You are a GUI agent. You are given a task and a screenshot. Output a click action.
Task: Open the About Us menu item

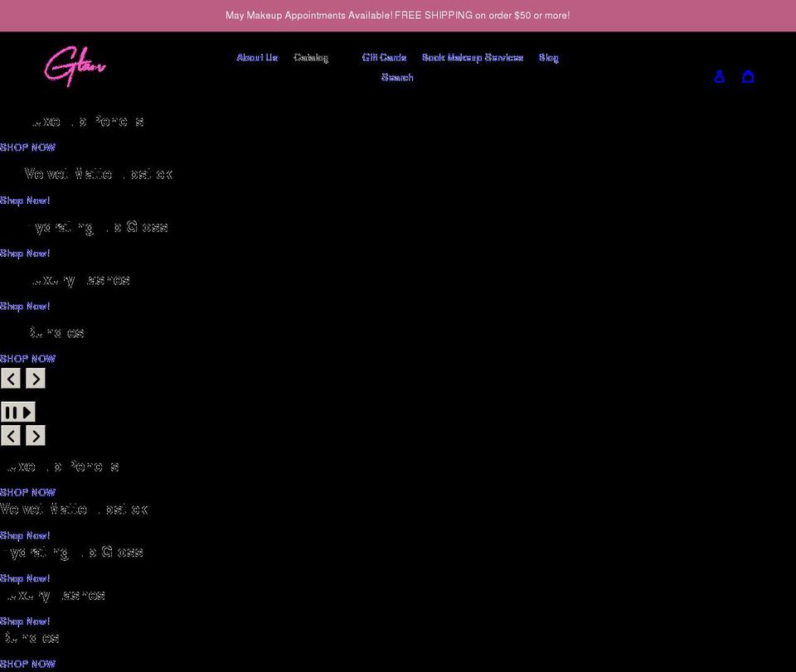[x=257, y=57]
